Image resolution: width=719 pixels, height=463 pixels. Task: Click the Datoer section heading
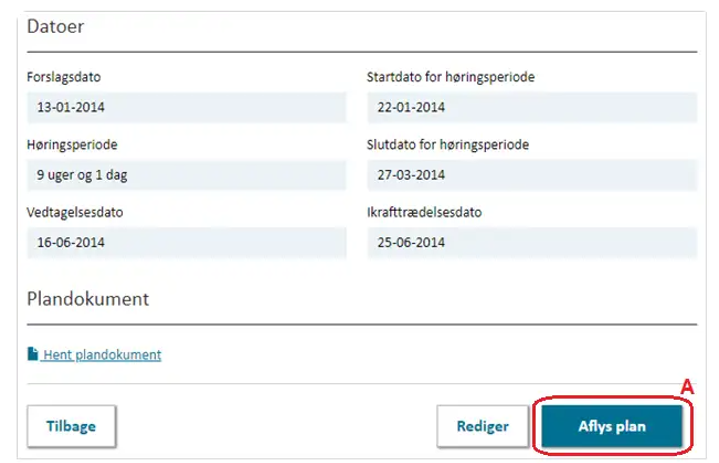tap(55, 27)
